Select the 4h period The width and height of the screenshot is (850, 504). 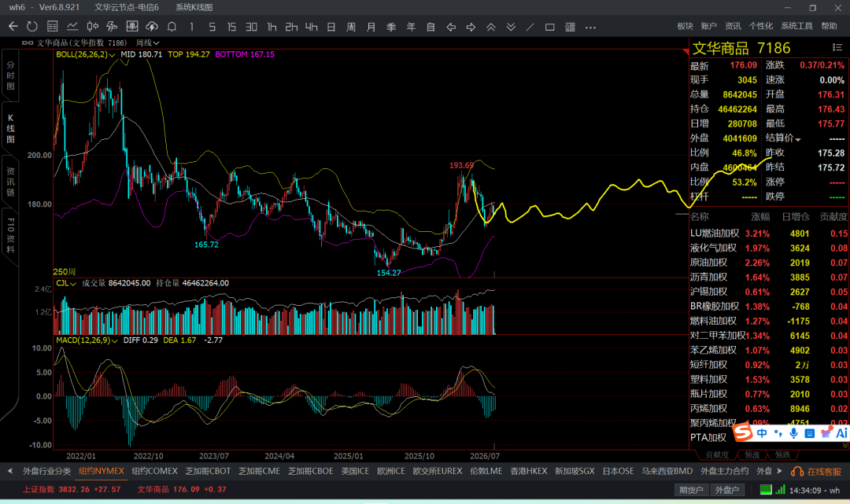[x=311, y=27]
